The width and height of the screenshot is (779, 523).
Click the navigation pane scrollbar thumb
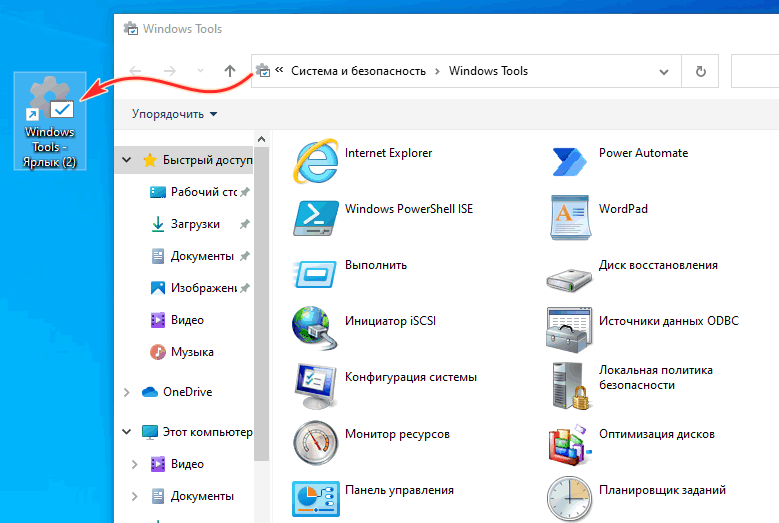pos(261,303)
